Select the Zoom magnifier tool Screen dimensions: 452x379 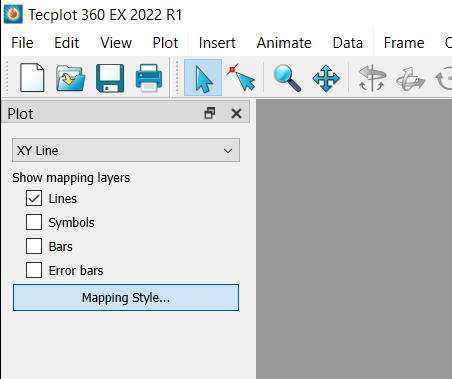pyautogui.click(x=287, y=78)
